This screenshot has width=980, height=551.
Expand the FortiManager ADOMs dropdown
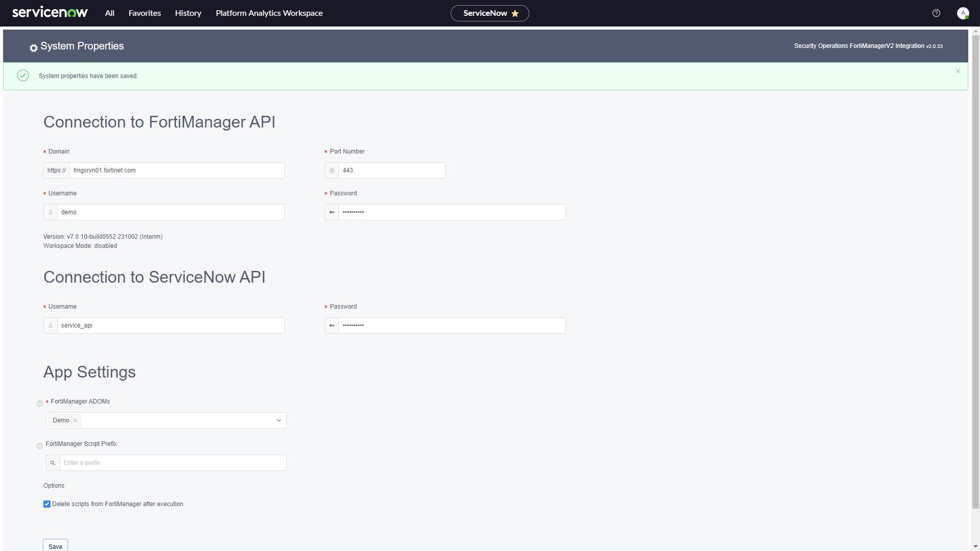[279, 420]
